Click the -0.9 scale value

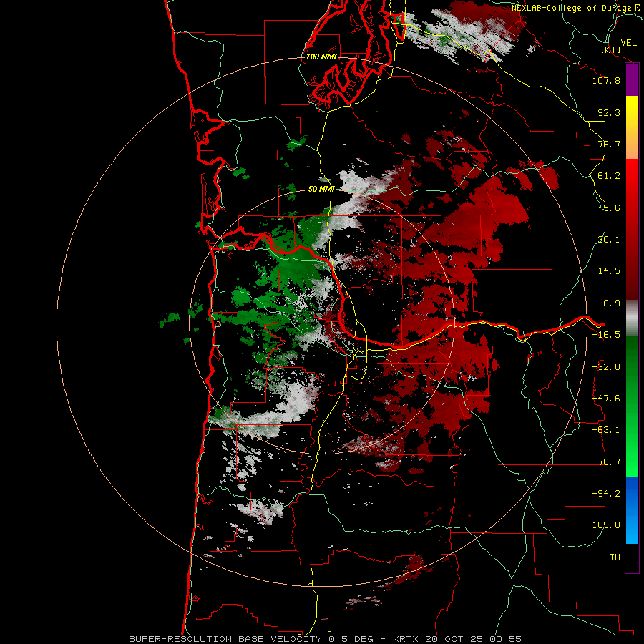coord(609,303)
